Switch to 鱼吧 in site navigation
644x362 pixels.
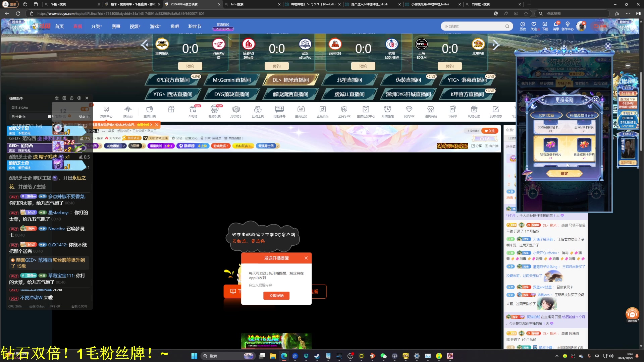(175, 26)
